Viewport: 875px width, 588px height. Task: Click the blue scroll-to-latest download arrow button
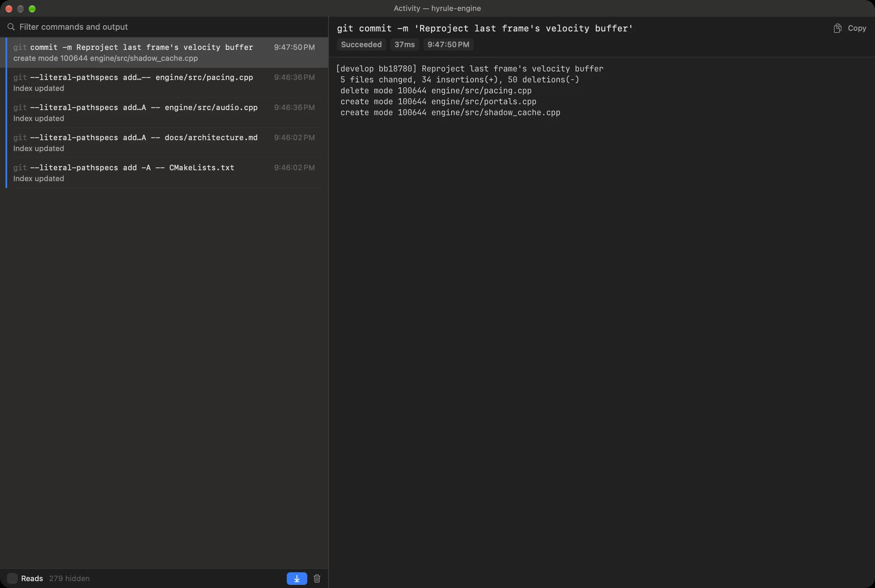click(x=297, y=579)
